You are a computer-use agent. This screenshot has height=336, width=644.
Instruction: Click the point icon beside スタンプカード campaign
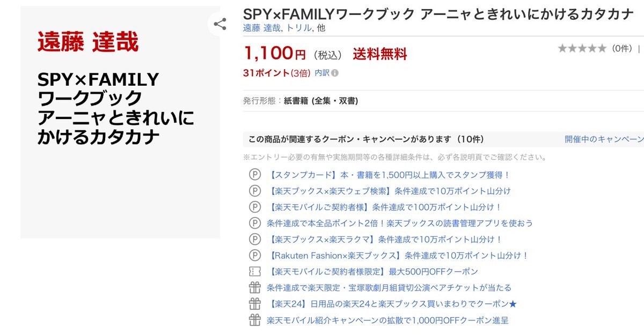[254, 175]
